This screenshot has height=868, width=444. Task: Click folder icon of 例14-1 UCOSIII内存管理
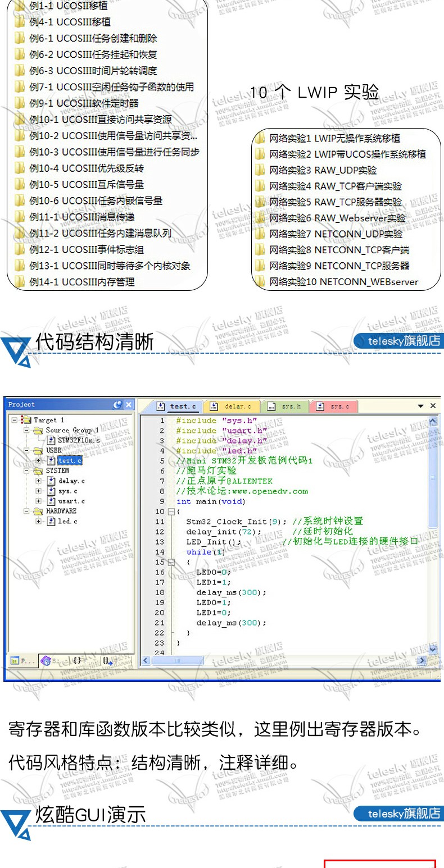pyautogui.click(x=20, y=282)
